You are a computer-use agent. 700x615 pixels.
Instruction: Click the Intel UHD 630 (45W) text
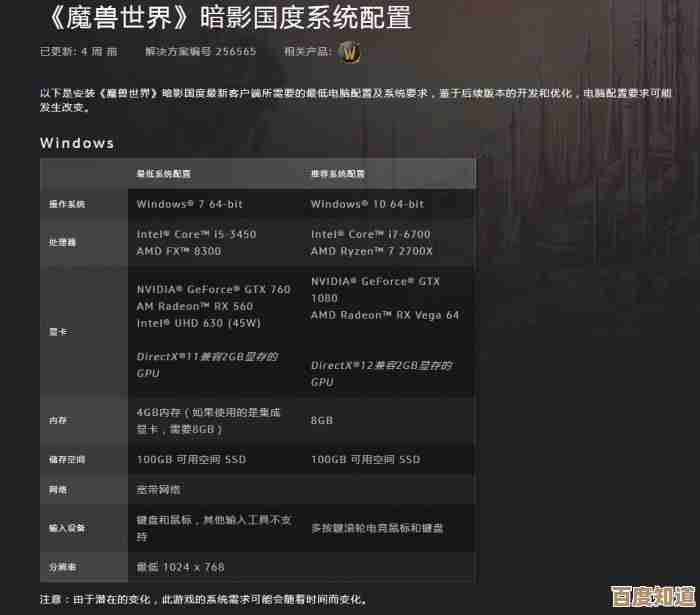(x=198, y=324)
